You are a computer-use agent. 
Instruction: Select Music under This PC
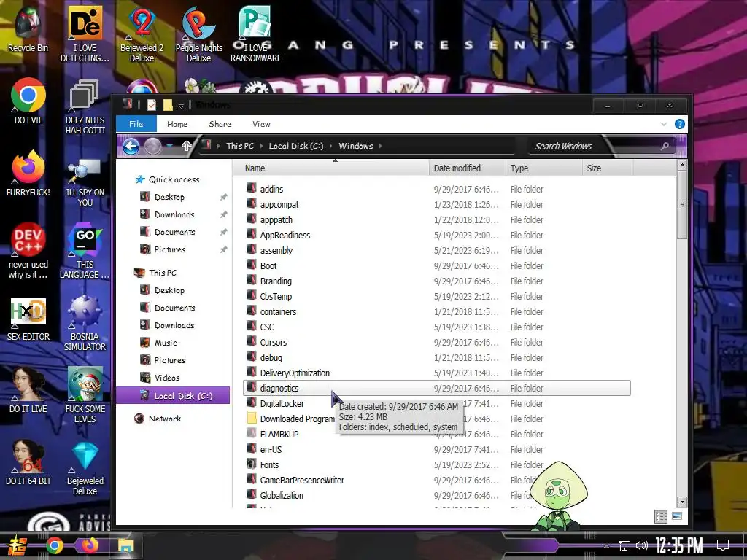coord(166,343)
